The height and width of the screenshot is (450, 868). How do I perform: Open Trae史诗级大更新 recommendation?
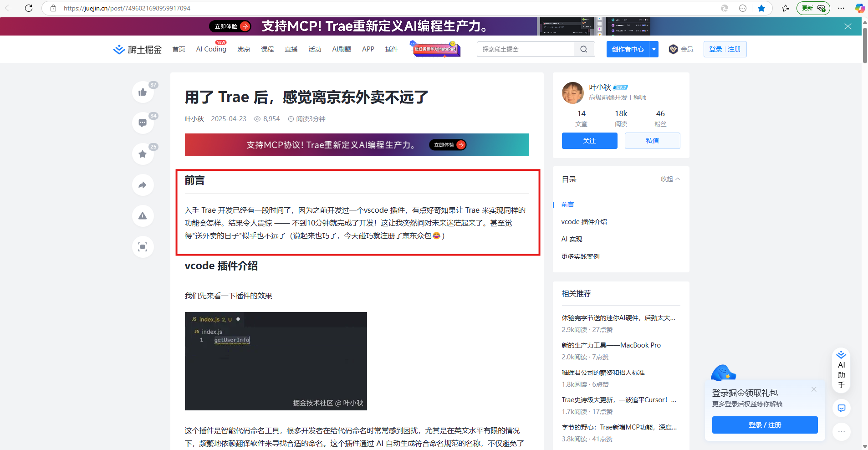tap(619, 400)
